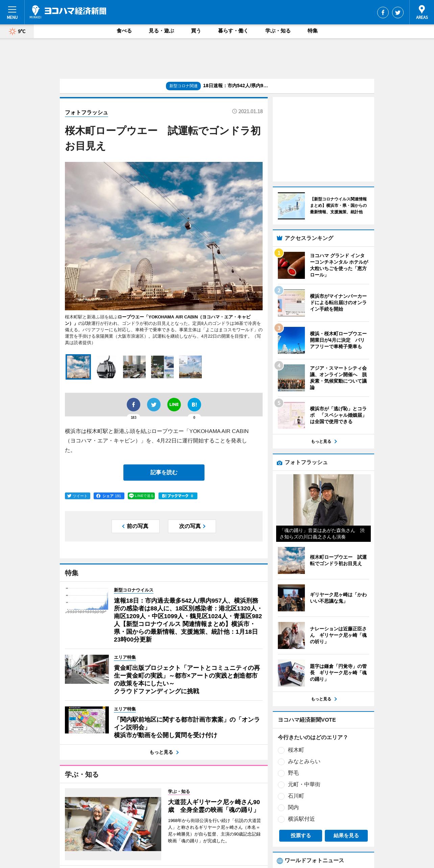Click the フォトフラッシュ category label above headline
The height and width of the screenshot is (868, 434).
[x=87, y=113]
